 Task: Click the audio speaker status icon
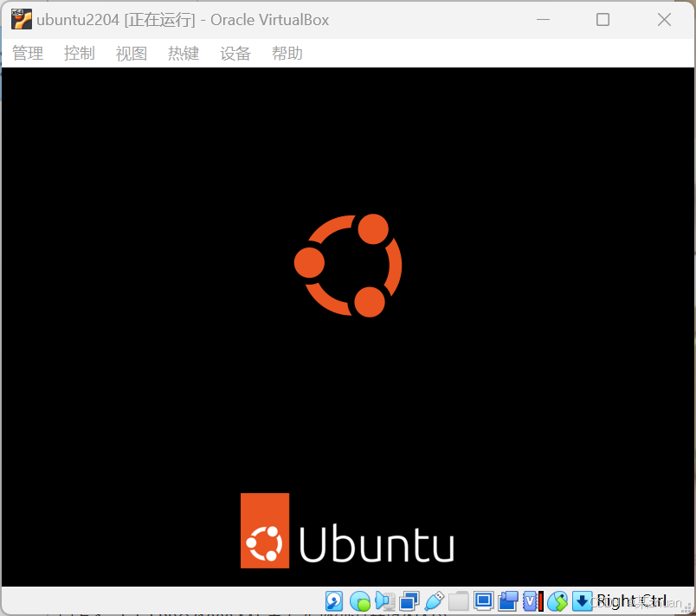tap(384, 601)
